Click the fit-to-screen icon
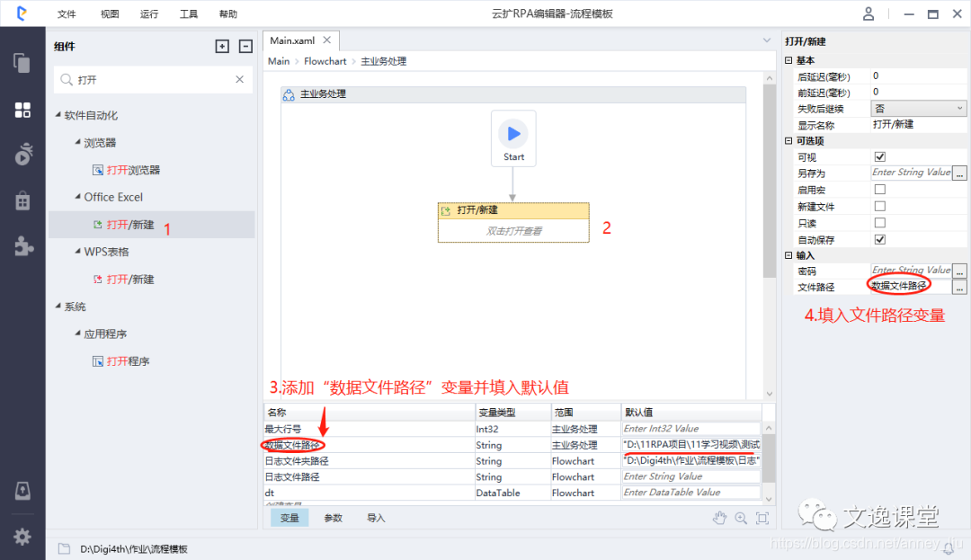This screenshot has width=971, height=560. 762,518
